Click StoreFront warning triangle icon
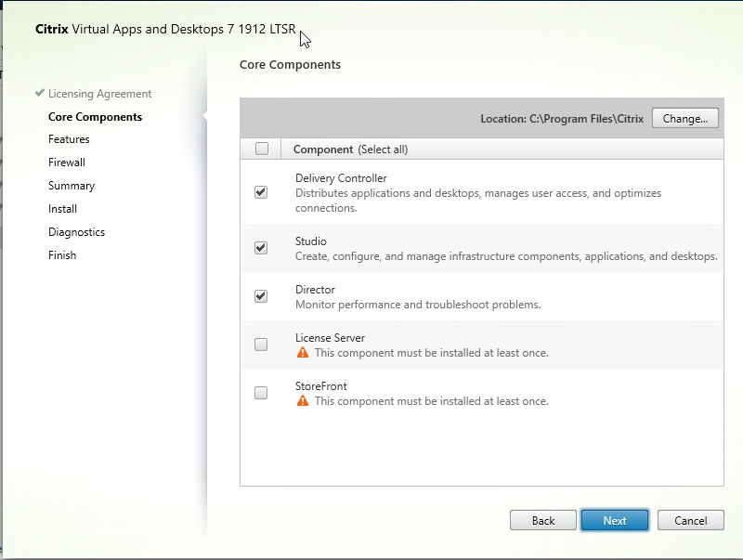The height and width of the screenshot is (560, 743). [x=303, y=401]
